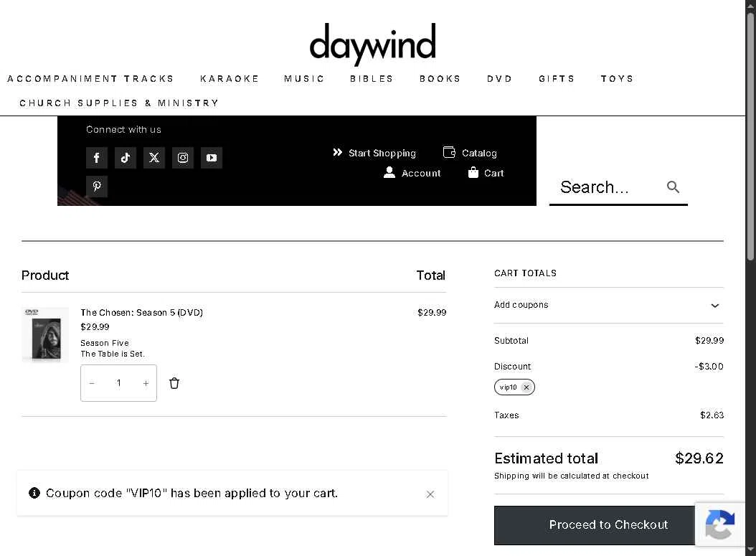Open the Accompaniment Tracks menu
Viewport: 756px width, 556px height.
[90, 79]
